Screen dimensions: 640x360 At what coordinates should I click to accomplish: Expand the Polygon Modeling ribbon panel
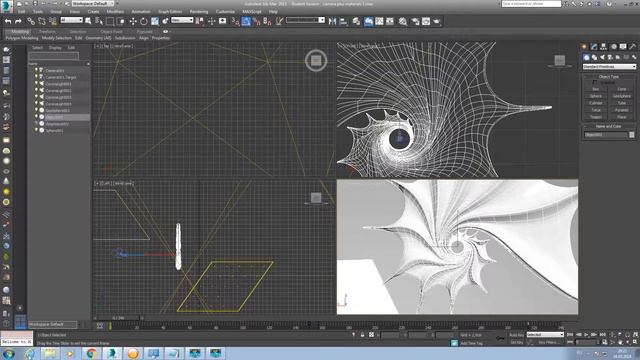pyautogui.click(x=22, y=38)
